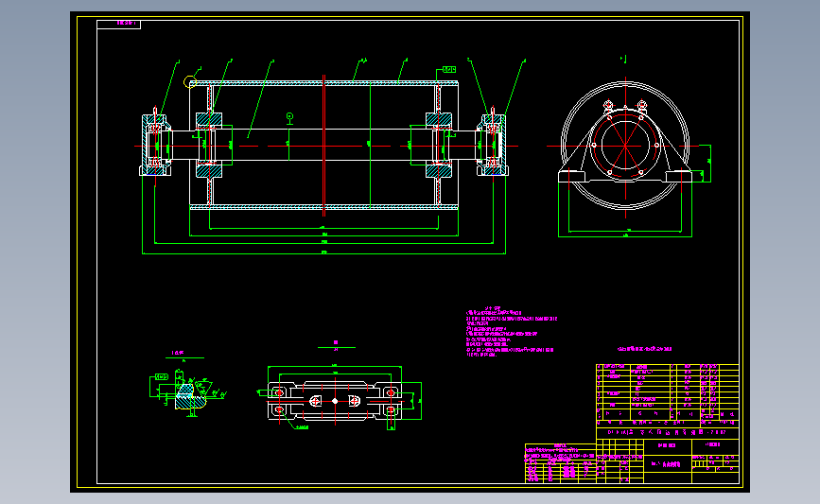Select the right bearing housing on shaft end
This screenshot has height=504, width=820.
tap(492, 145)
